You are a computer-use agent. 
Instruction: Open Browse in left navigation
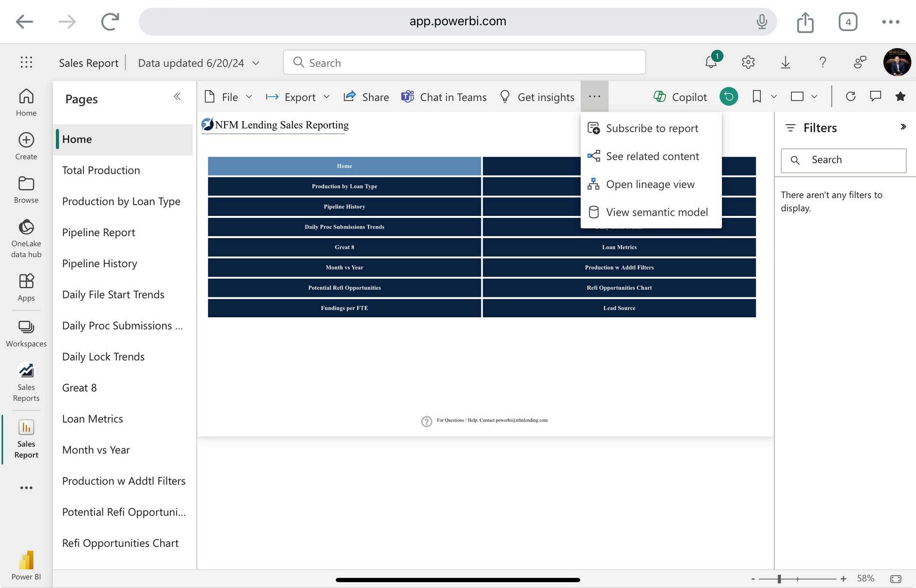26,190
